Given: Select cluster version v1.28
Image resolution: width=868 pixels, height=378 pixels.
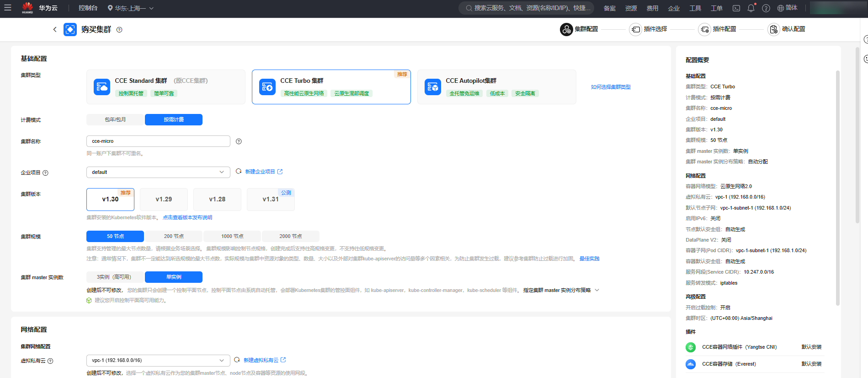Looking at the screenshot, I should coord(217,200).
